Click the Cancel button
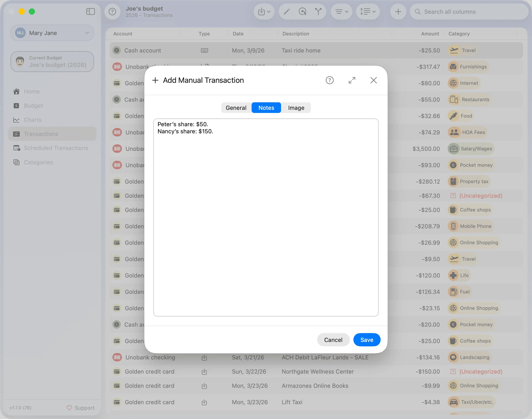 click(x=333, y=340)
